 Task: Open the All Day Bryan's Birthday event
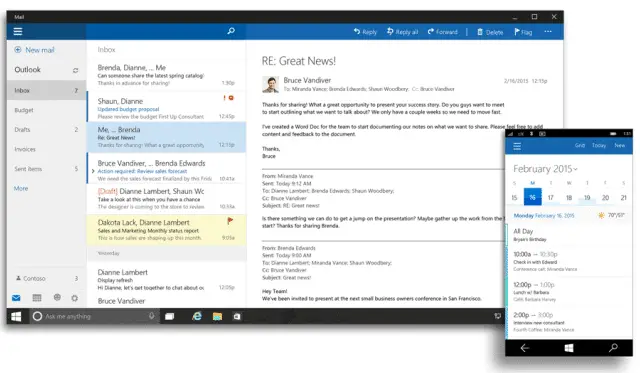click(x=569, y=235)
